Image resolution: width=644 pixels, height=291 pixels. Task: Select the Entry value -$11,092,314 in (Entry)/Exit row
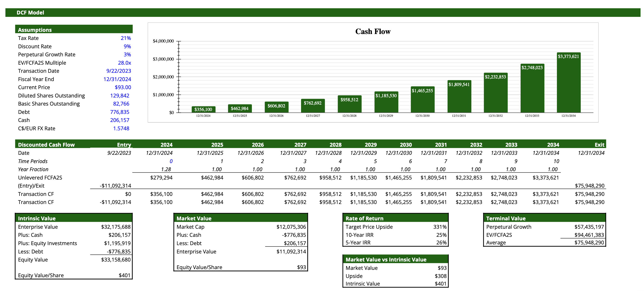click(x=115, y=186)
